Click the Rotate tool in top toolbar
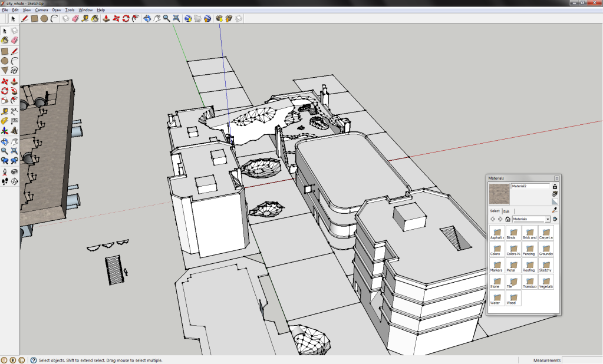Screen dimensions: 603x364 tap(126, 18)
